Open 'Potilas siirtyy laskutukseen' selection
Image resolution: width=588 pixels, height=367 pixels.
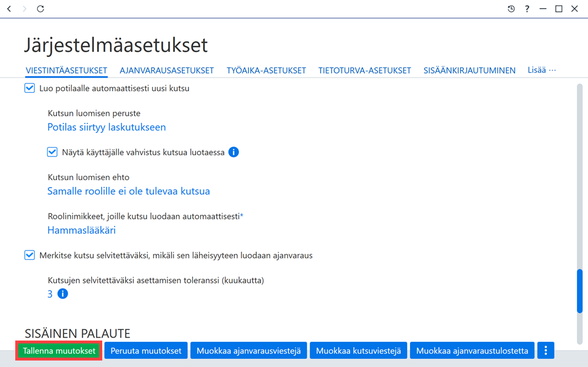pyautogui.click(x=106, y=128)
